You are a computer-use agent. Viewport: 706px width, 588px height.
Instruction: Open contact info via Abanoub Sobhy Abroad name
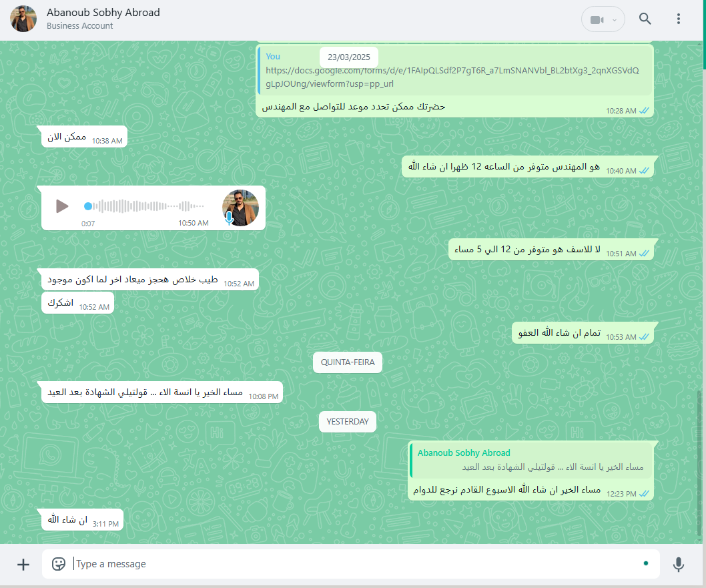coord(103,13)
